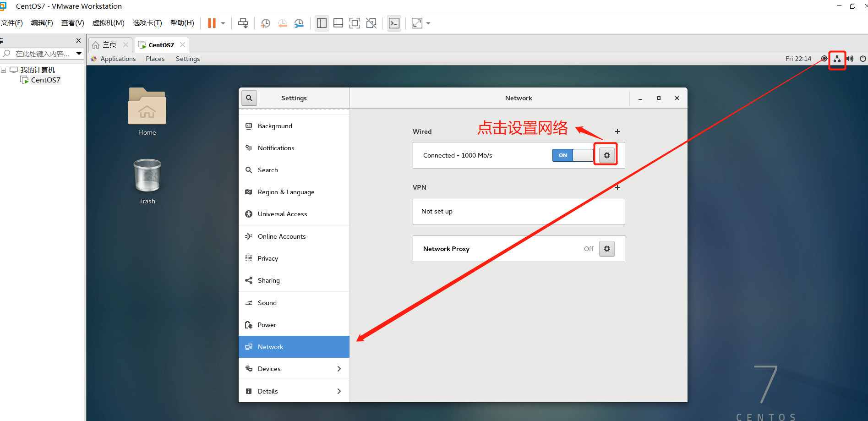Switch to Unity mode
Screen dimensions: 868x421
[371, 23]
